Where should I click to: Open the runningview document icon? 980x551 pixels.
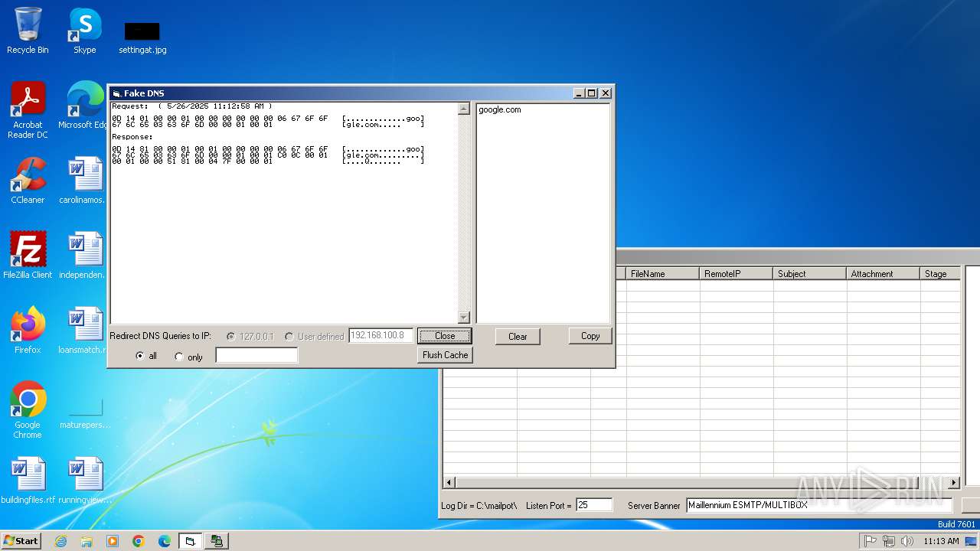click(x=84, y=481)
